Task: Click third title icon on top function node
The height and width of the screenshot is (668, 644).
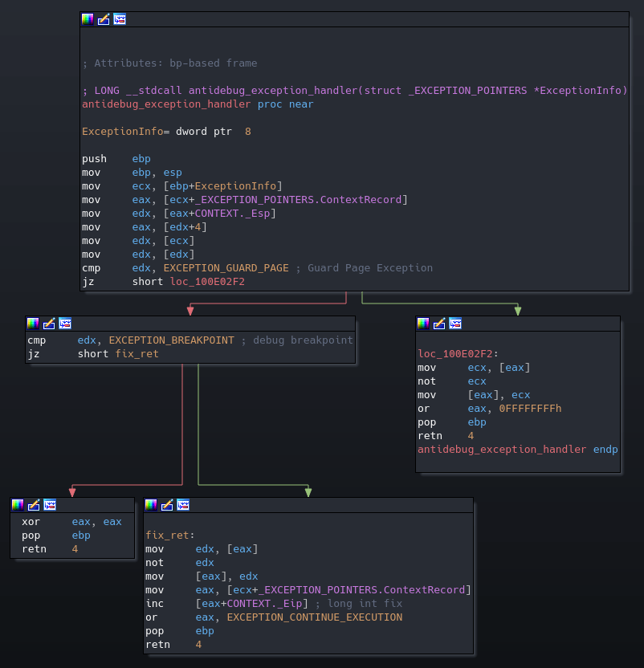Action: point(120,19)
